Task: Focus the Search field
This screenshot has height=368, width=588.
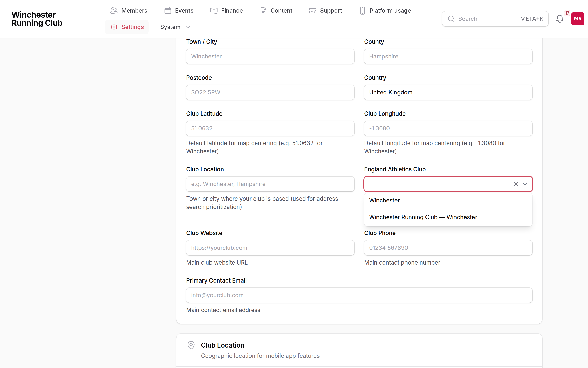Action: point(495,19)
